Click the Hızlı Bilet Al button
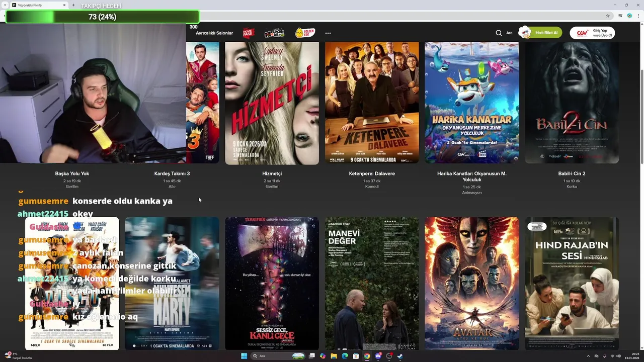The width and height of the screenshot is (644, 362). [x=541, y=33]
